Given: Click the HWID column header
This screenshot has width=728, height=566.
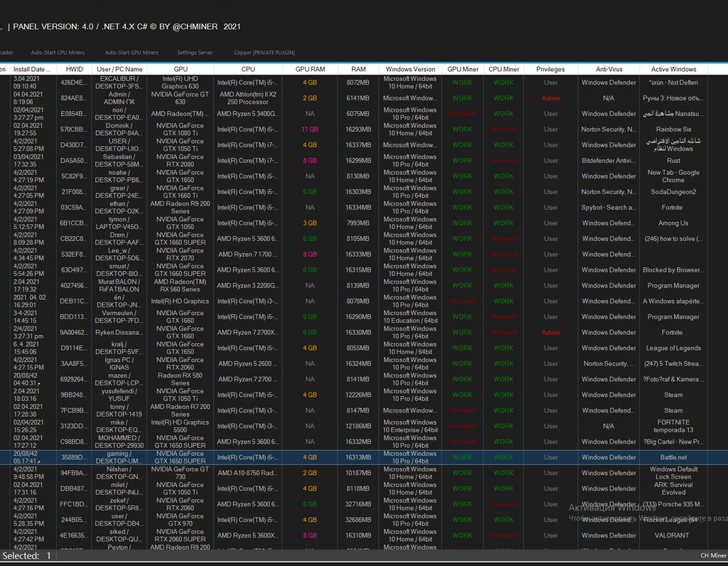Looking at the screenshot, I should pyautogui.click(x=74, y=69).
